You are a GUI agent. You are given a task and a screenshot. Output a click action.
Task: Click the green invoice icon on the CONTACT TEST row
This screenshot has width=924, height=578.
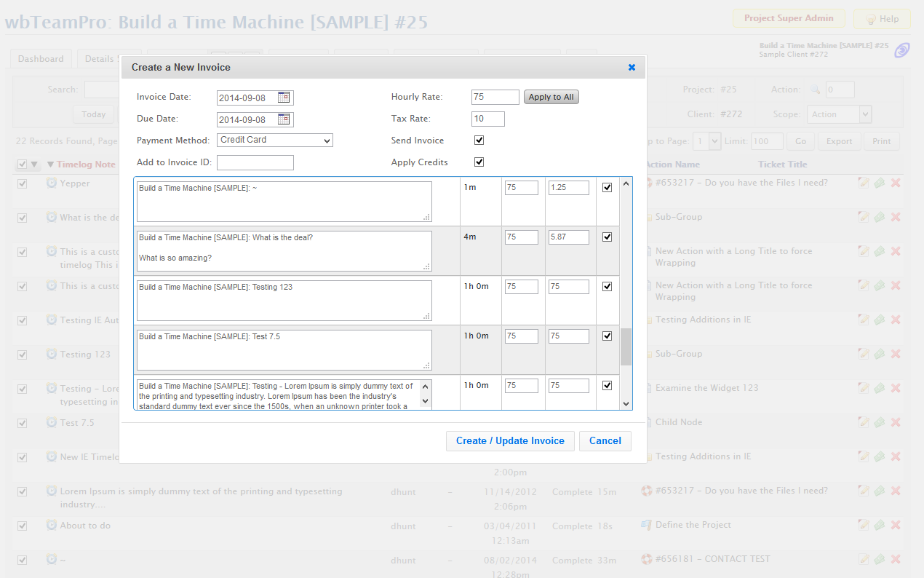click(880, 558)
